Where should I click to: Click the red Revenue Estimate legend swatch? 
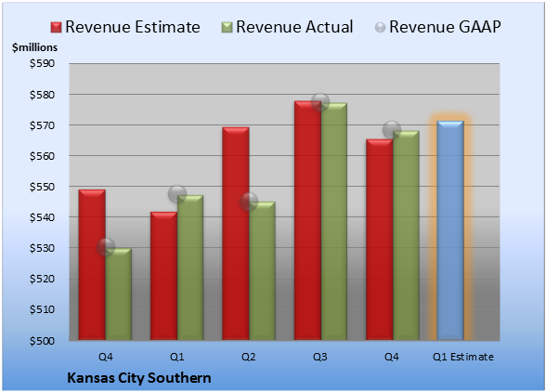(56, 28)
